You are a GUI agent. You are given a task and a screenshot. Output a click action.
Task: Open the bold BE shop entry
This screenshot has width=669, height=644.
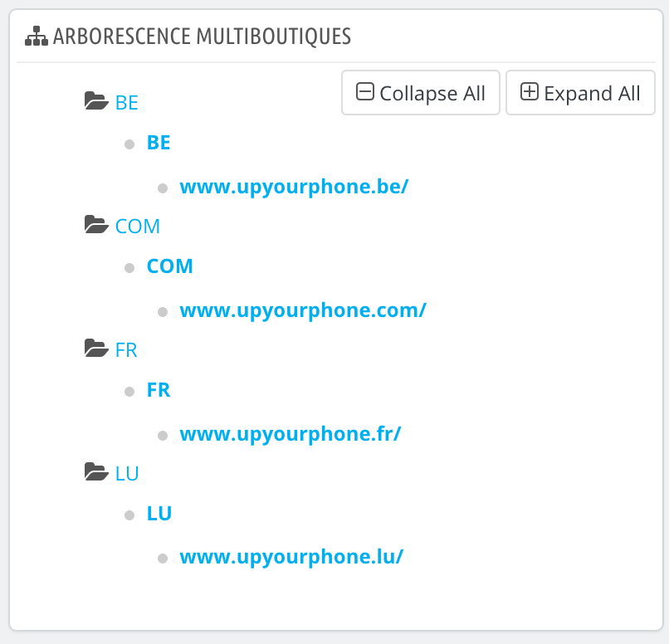[159, 143]
